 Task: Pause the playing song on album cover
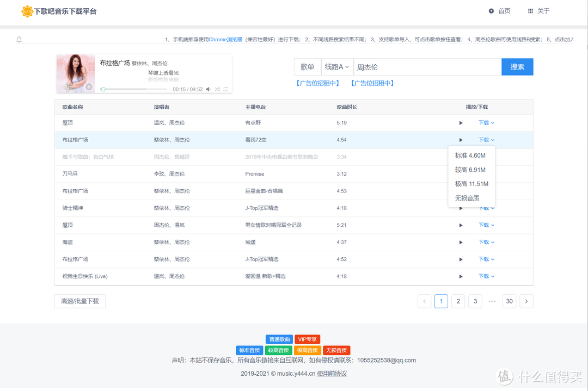[89, 86]
